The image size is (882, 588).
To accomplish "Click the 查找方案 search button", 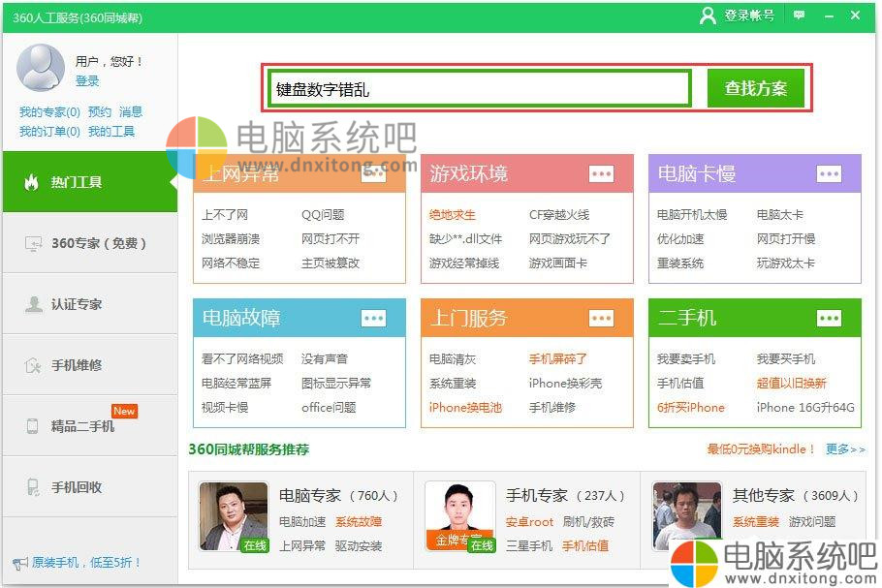I will pyautogui.click(x=755, y=88).
